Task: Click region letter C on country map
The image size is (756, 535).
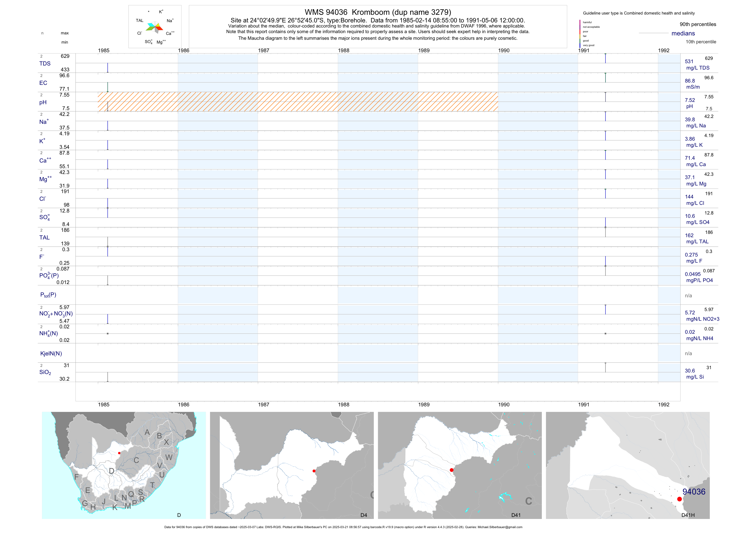Action: [x=136, y=460]
